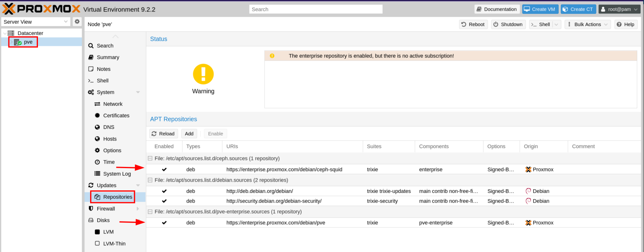Viewport: 644px width, 252px height.
Task: Click the top Search field
Action: [316, 9]
